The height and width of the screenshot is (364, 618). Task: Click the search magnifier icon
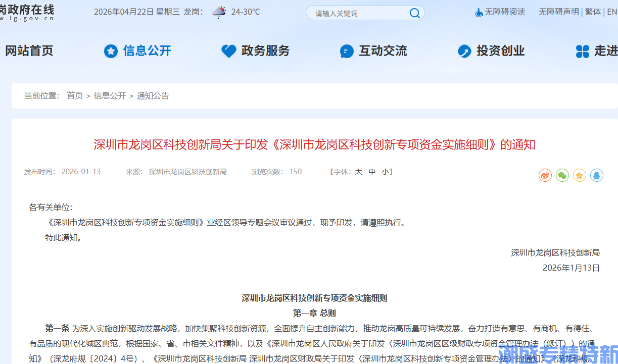(x=414, y=13)
